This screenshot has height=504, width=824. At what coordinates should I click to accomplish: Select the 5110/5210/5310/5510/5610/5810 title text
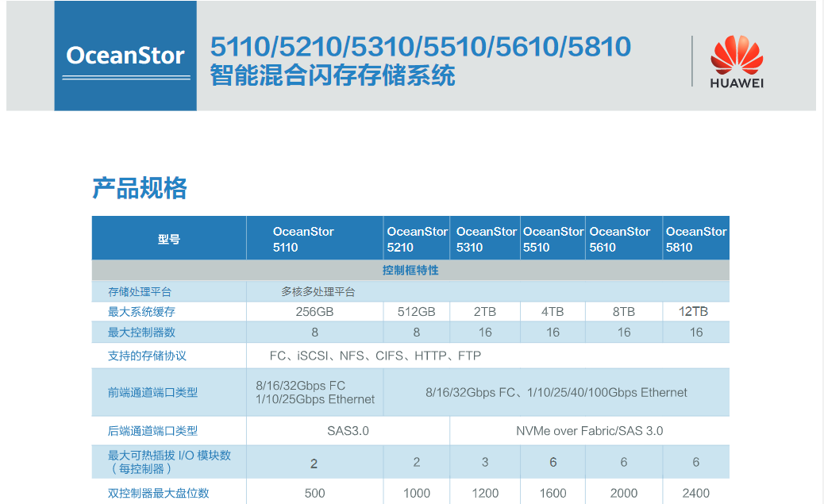420,47
